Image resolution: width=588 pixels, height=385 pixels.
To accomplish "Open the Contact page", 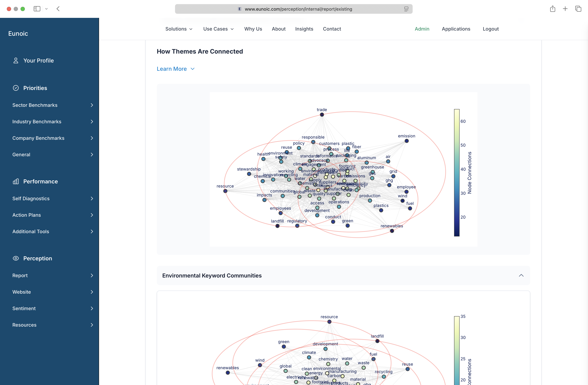I will pos(332,29).
